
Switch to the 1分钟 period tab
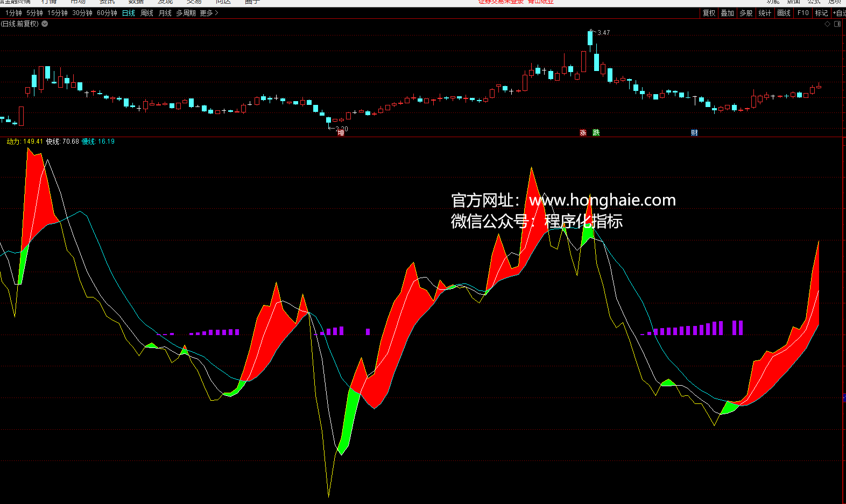(x=13, y=13)
